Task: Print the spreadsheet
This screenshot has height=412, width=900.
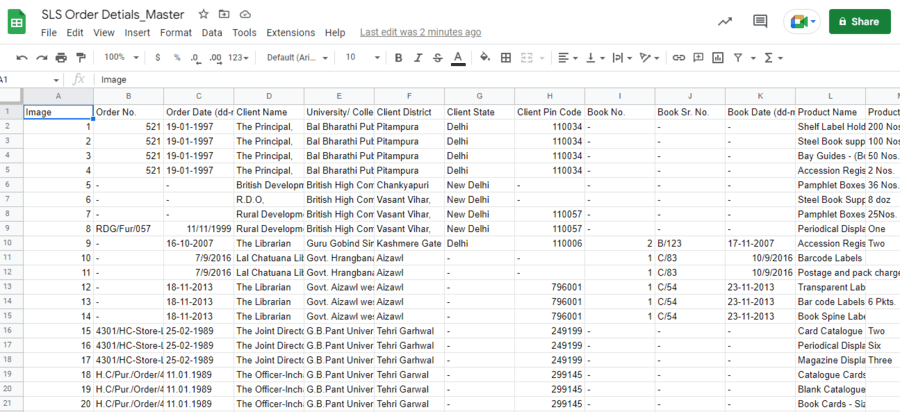Action: (x=61, y=57)
